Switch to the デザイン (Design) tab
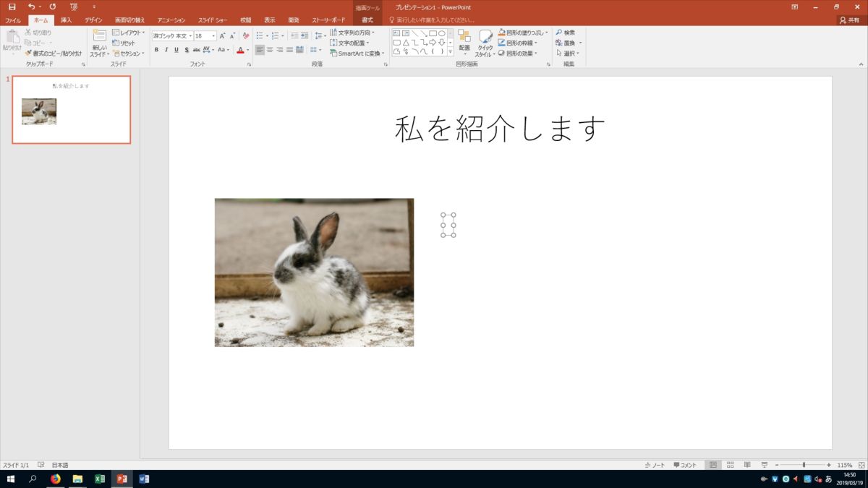Image resolution: width=868 pixels, height=488 pixels. click(x=93, y=20)
